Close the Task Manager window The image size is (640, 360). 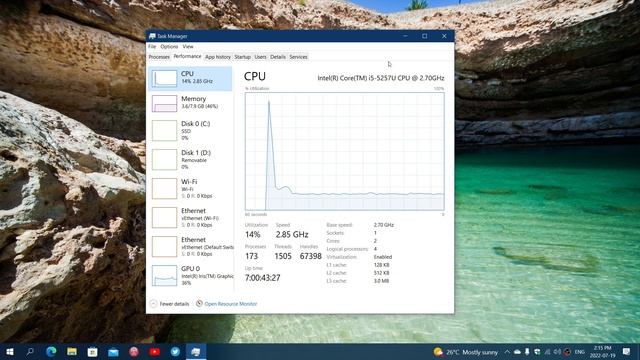coord(444,36)
